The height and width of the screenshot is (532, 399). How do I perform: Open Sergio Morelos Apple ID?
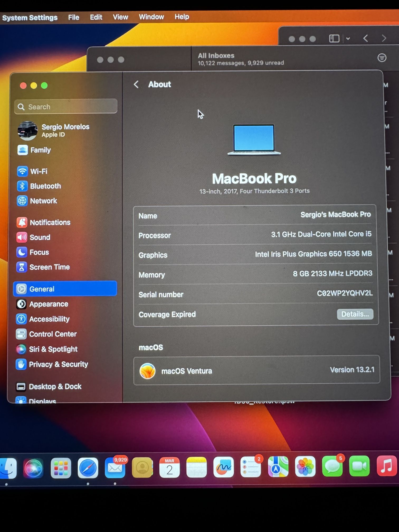65,130
